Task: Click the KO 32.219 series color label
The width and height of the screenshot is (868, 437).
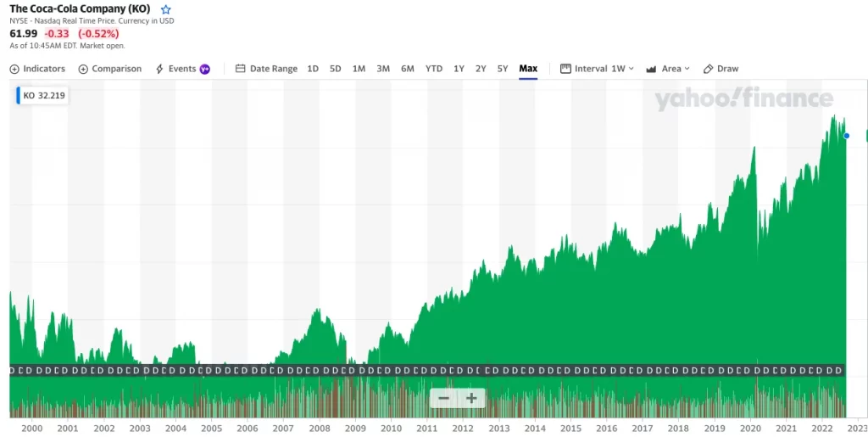Action: (x=42, y=96)
